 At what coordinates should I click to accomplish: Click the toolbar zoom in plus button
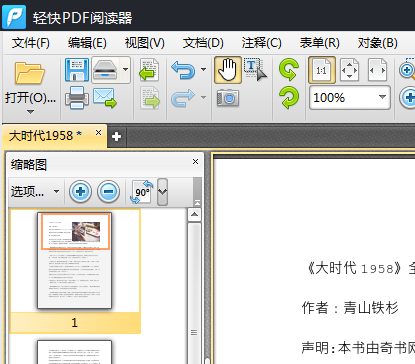point(407,98)
